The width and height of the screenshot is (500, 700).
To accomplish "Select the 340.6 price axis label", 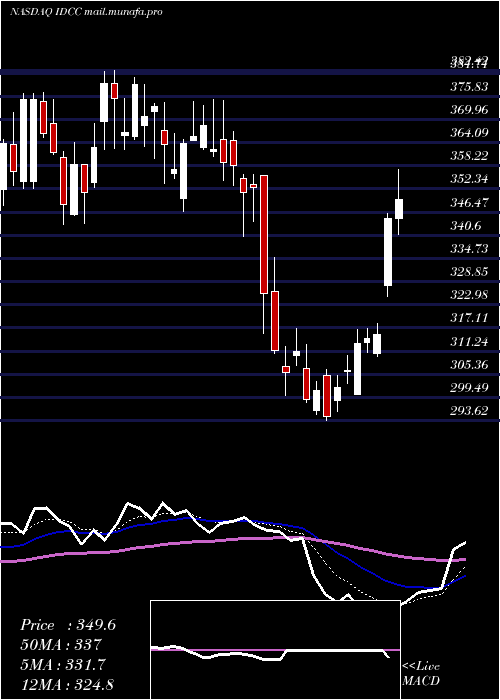I will [466, 226].
